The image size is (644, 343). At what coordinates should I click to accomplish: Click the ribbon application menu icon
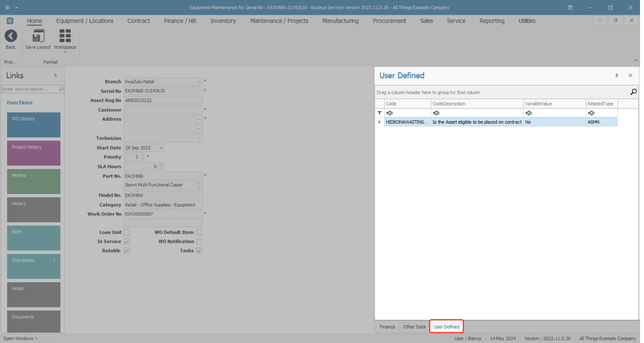pyautogui.click(x=10, y=21)
